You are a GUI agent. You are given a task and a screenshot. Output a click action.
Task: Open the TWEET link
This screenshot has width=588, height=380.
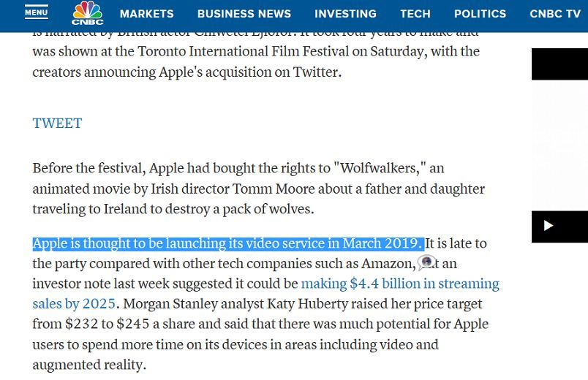pos(57,123)
